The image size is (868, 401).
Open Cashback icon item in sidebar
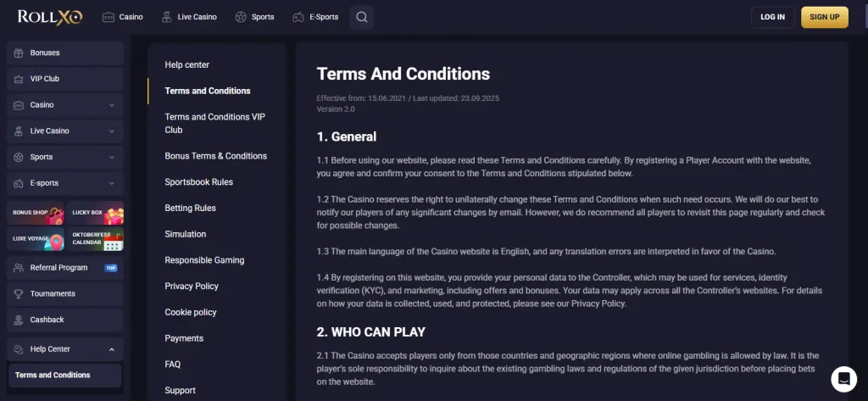(x=19, y=320)
